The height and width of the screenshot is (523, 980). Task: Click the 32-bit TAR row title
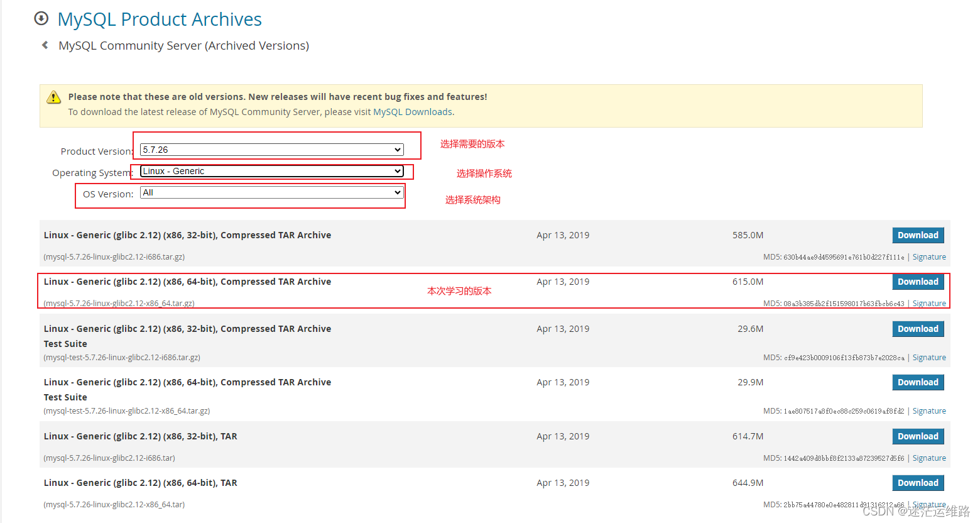click(141, 436)
